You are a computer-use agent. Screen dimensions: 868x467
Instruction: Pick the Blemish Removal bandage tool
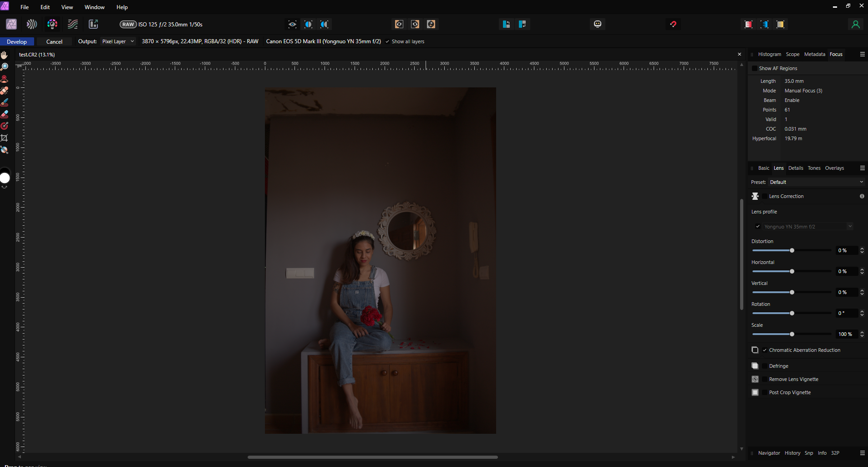click(5, 91)
